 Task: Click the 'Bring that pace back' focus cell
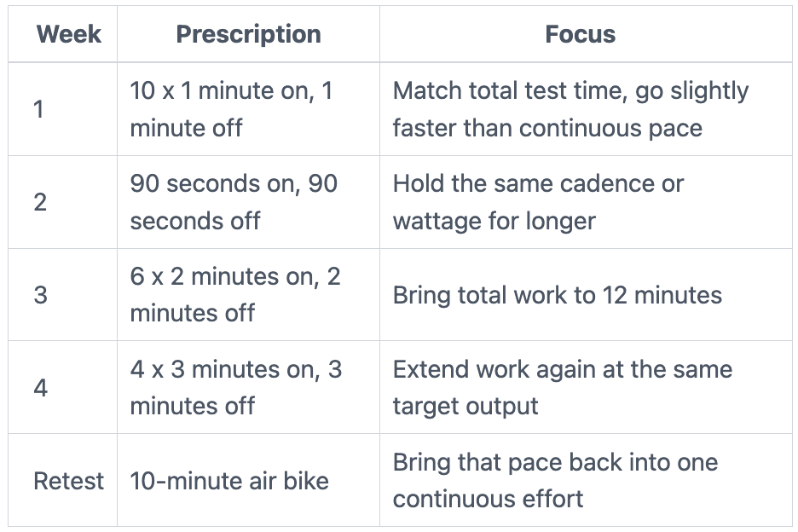click(585, 480)
